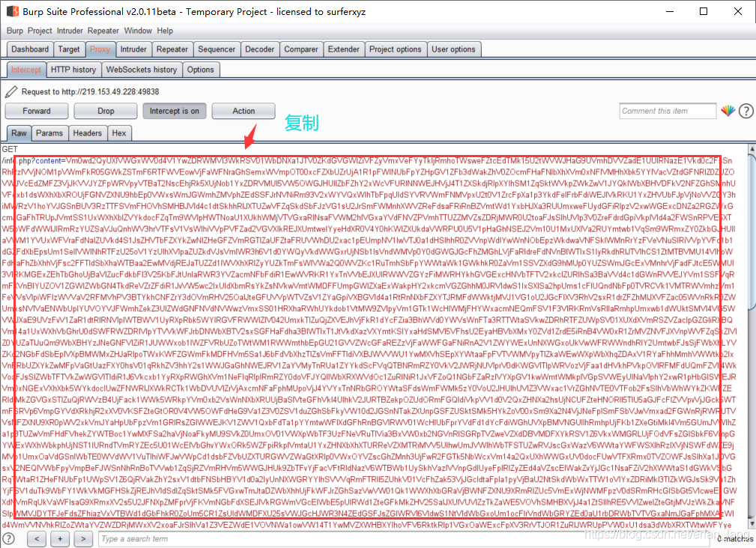Switch to the Intruder tool tab
The image size is (756, 548).
tap(133, 49)
